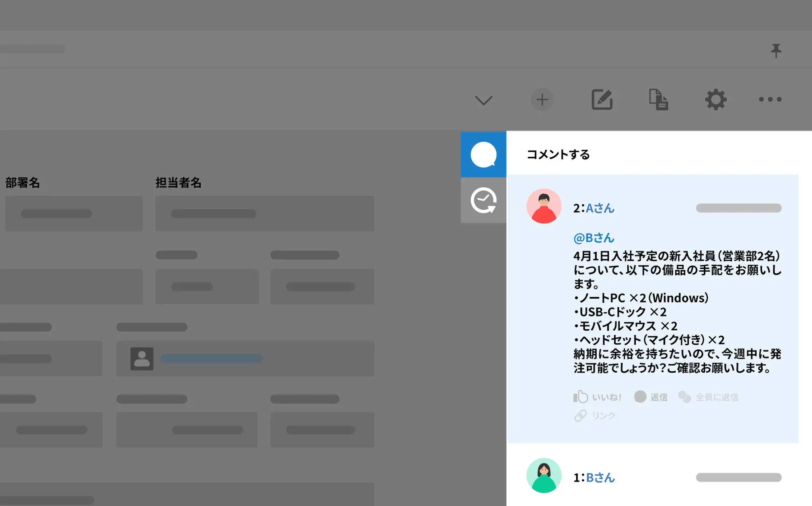Select the comments speech bubble tab
Screen dimensions: 812x506
[483, 154]
